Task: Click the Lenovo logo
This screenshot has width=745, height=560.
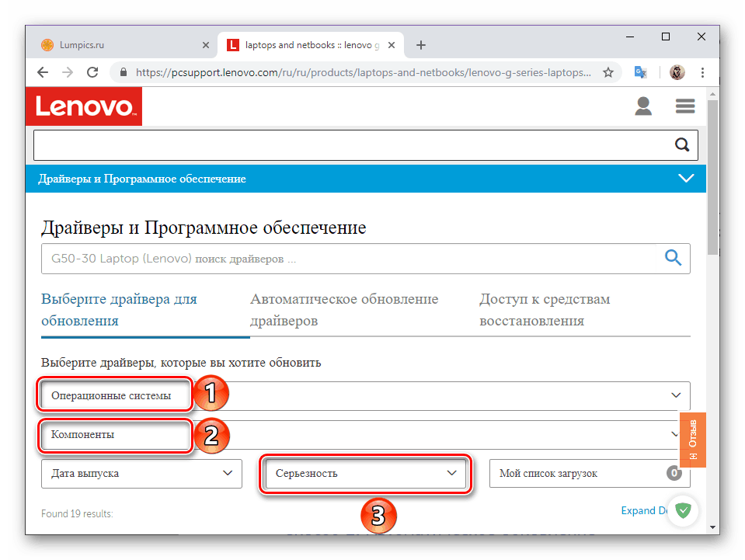Action: click(84, 106)
